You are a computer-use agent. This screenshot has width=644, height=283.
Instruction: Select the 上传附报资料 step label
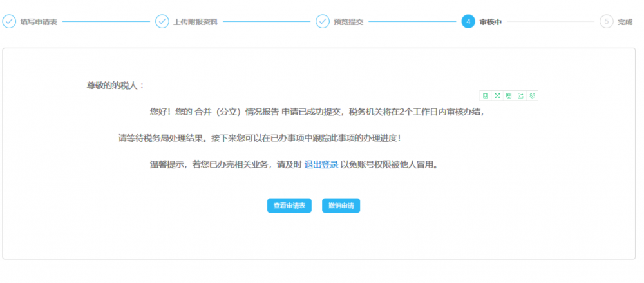pyautogui.click(x=195, y=22)
